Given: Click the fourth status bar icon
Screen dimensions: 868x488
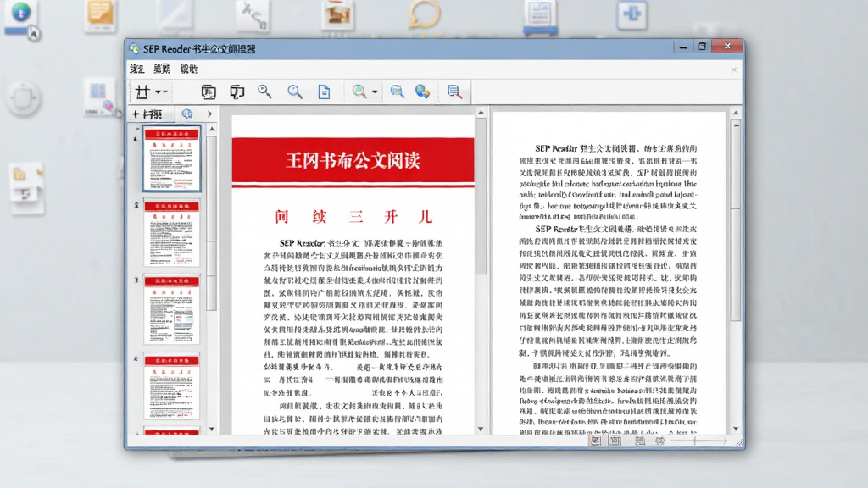Looking at the screenshot, I should pos(659,441).
